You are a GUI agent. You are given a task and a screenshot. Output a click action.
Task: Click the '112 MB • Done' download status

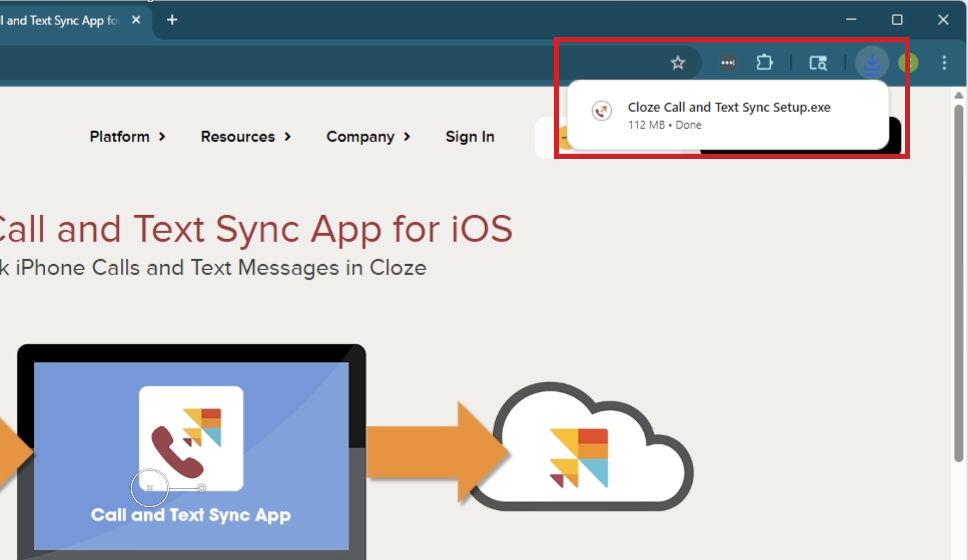664,125
